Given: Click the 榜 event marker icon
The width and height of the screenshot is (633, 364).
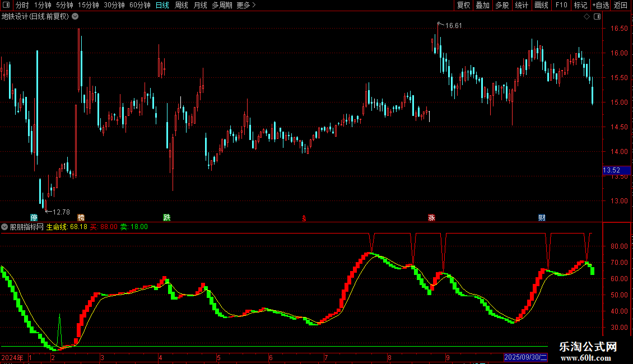Looking at the screenshot, I should pos(81,217).
